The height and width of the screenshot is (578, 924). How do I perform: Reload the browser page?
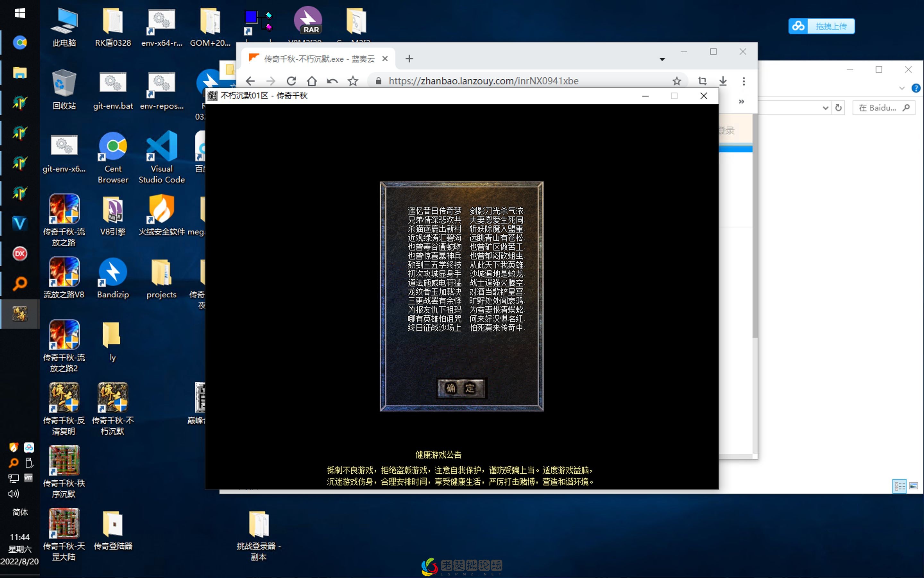click(291, 81)
